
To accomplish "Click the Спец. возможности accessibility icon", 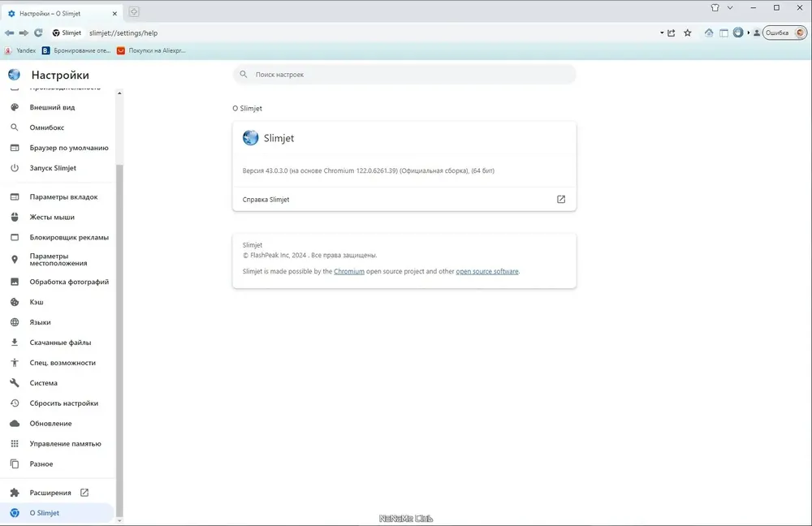I will coord(15,362).
